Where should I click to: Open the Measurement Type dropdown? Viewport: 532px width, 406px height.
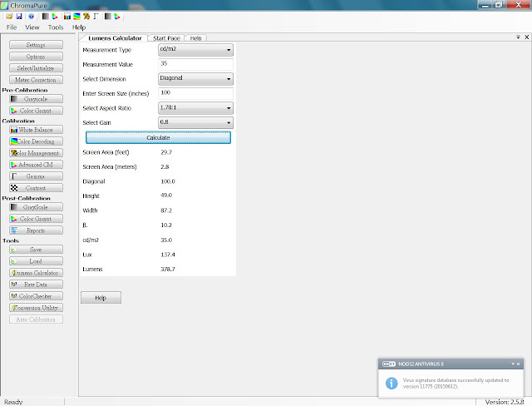click(x=195, y=50)
